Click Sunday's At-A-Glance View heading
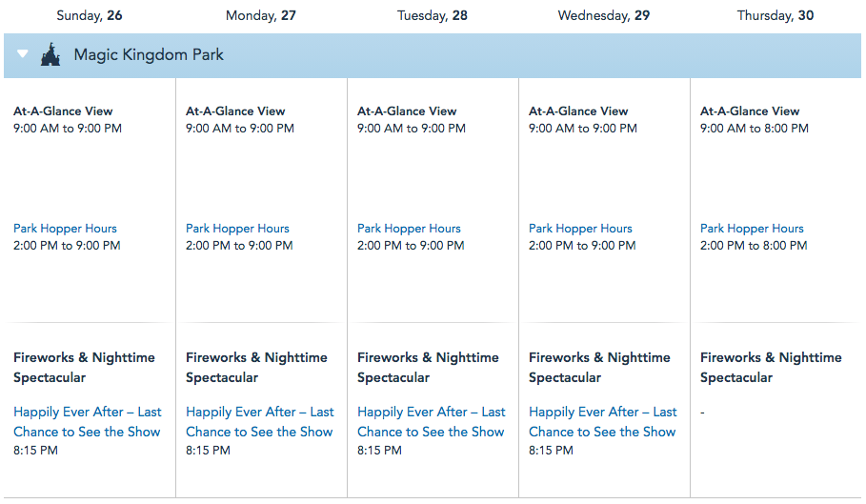 point(63,111)
